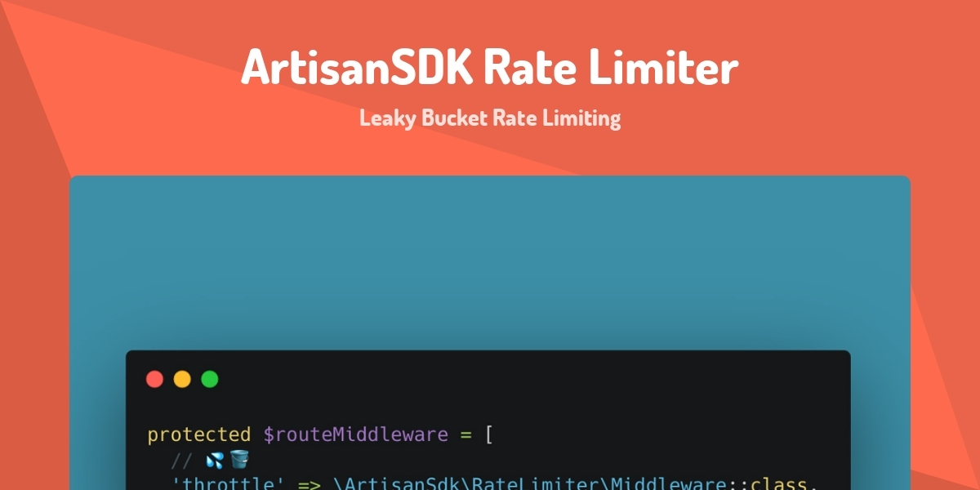Expand the arrow operator after 'throttle'
This screenshot has height=490, width=980.
310,483
